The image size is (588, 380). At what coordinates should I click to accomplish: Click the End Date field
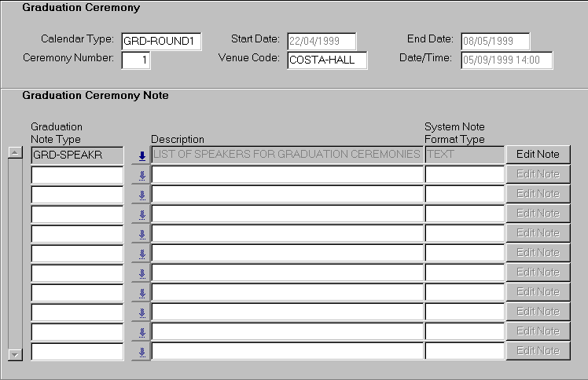pos(495,41)
